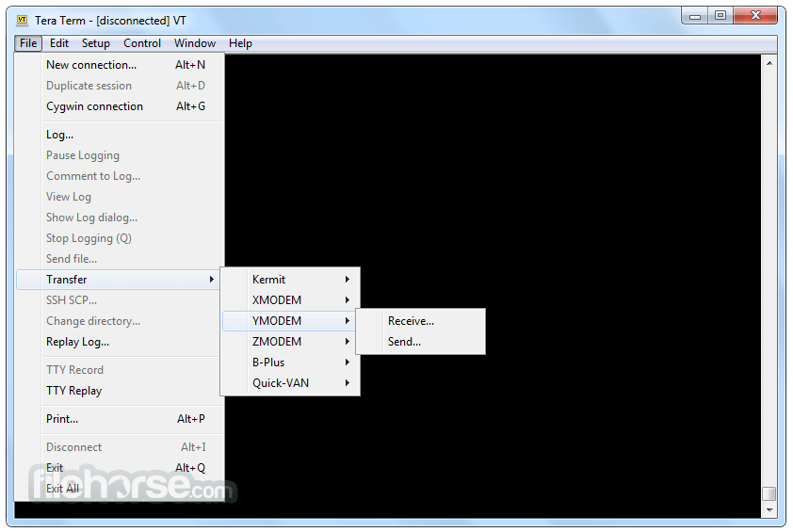Minimize the Tera Term window
This screenshot has width=793, height=532.
[695, 17]
